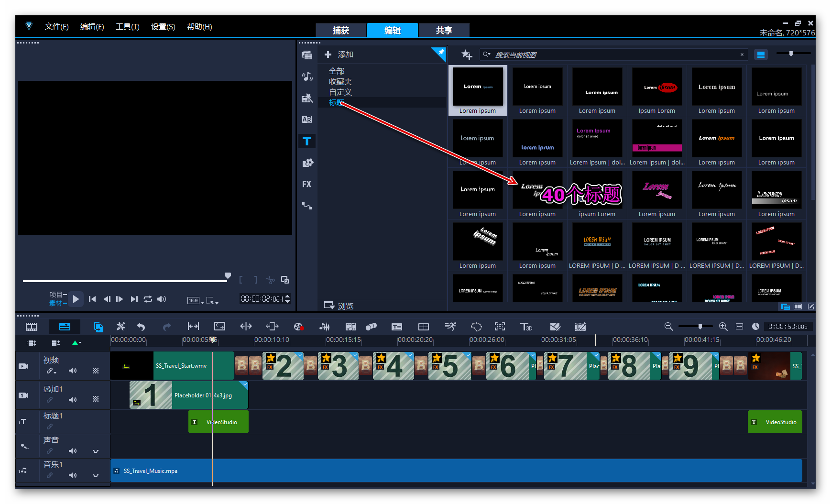Open the Sound library panel icon
Viewport: 831px width, 504px height.
tap(307, 77)
